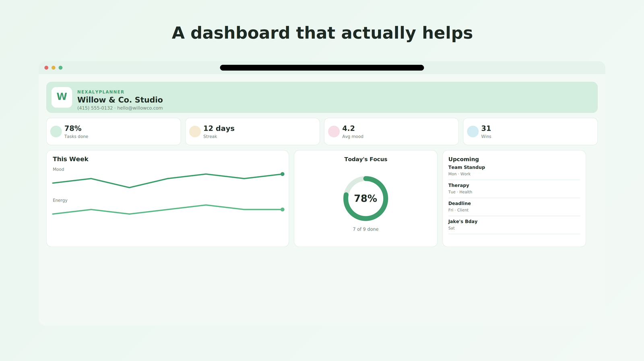
Task: Click the 31 wins value
Action: pyautogui.click(x=486, y=129)
